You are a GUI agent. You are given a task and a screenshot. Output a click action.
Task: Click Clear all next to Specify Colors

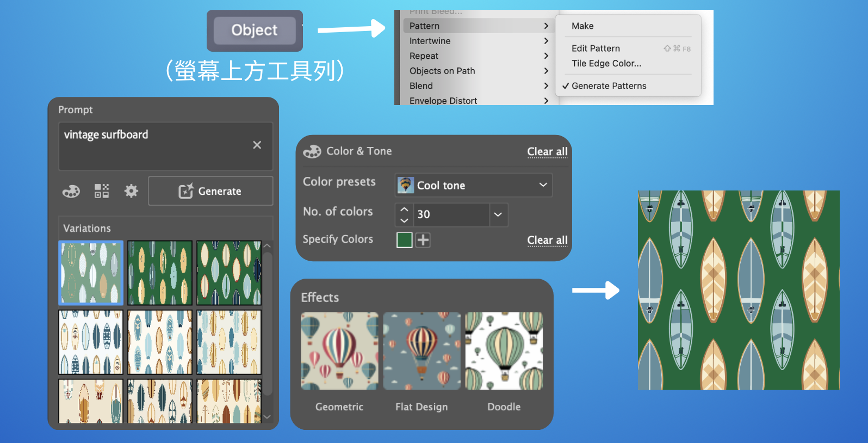coord(547,240)
